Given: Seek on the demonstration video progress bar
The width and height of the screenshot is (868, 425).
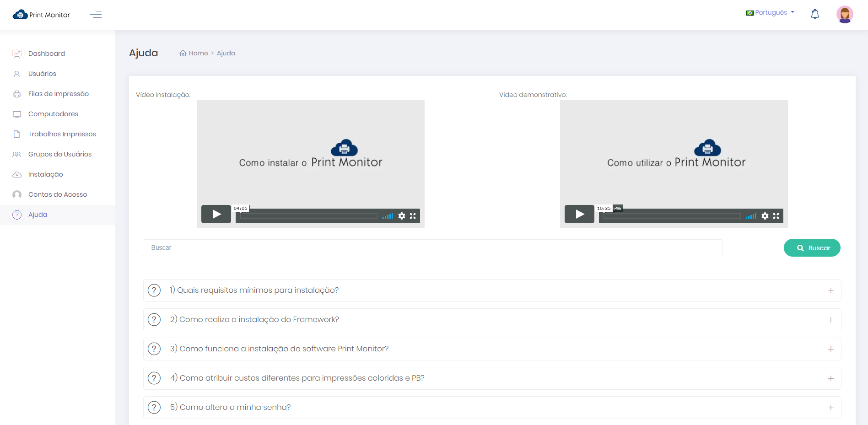Looking at the screenshot, I should pos(672,216).
